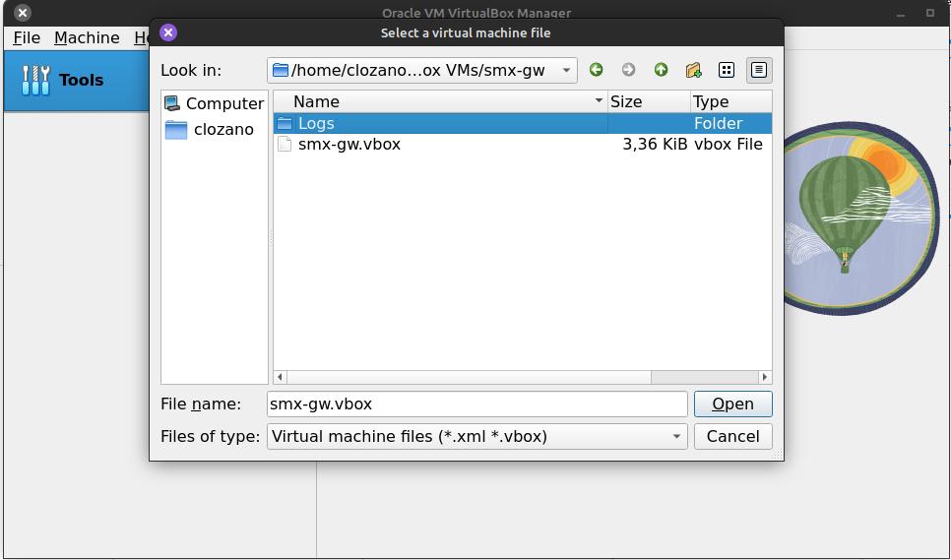Expand the Files of type dropdown
This screenshot has height=560, width=951.
pyautogui.click(x=676, y=436)
